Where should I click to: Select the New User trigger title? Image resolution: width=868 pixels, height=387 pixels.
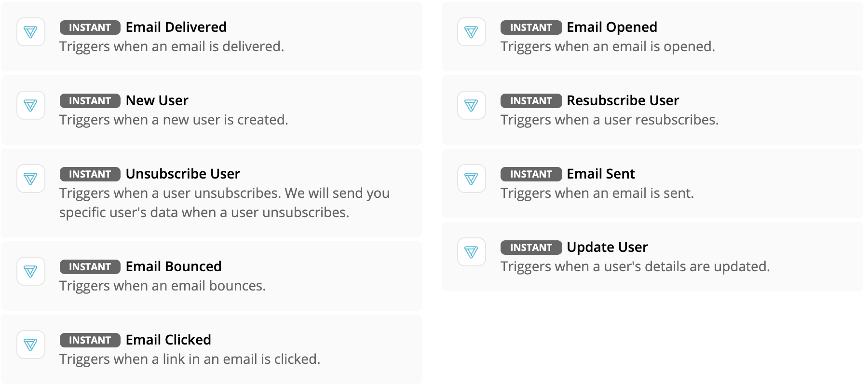[x=157, y=100]
